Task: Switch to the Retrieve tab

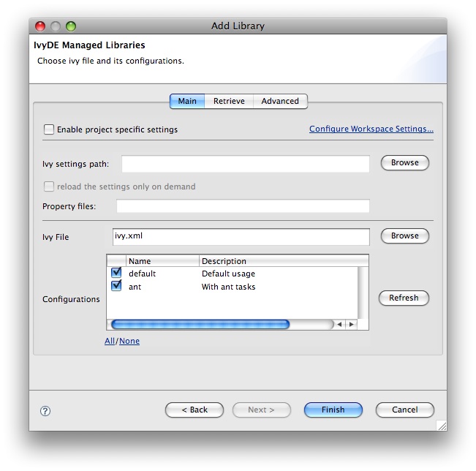Action: (x=229, y=101)
